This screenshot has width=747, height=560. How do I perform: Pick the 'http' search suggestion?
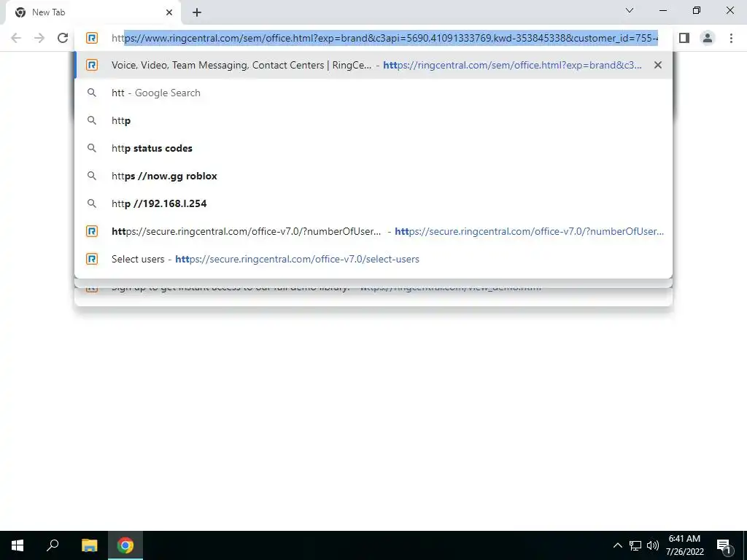tap(373, 120)
